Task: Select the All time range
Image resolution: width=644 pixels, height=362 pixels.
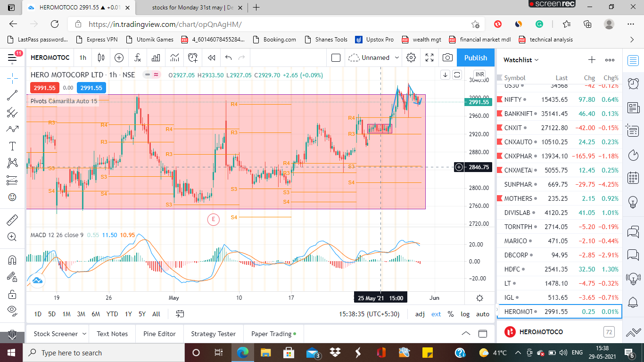Action: (x=156, y=314)
